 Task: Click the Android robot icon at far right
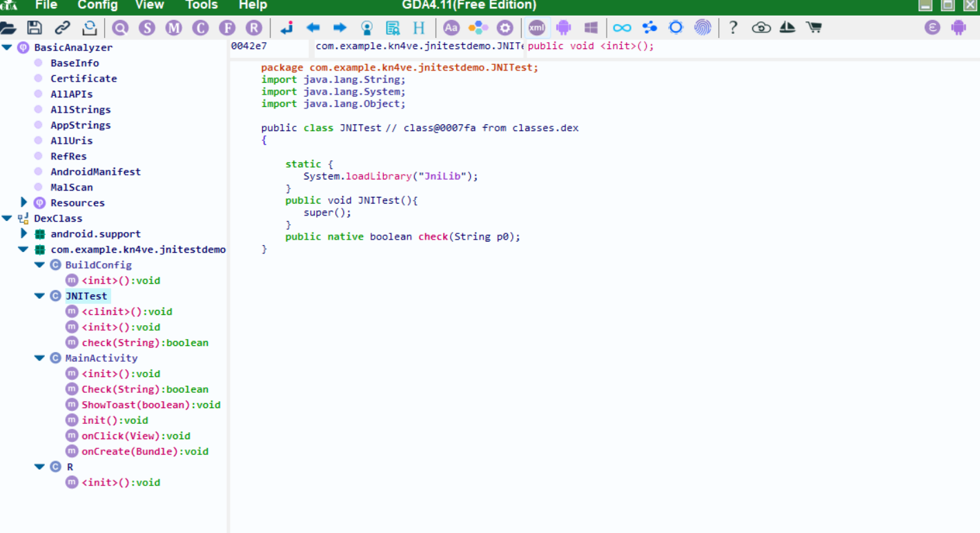(959, 28)
